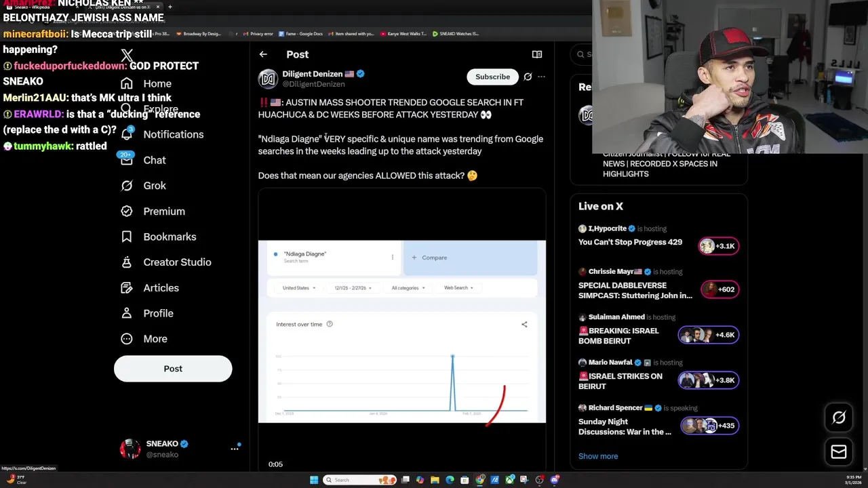Open Chat with 20+ badge
This screenshot has height=488, width=868.
(142, 160)
